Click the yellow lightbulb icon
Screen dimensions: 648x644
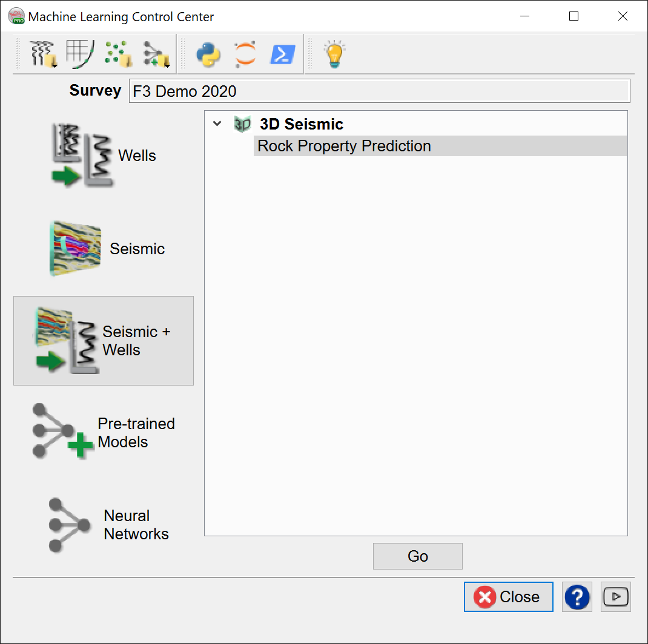(334, 54)
